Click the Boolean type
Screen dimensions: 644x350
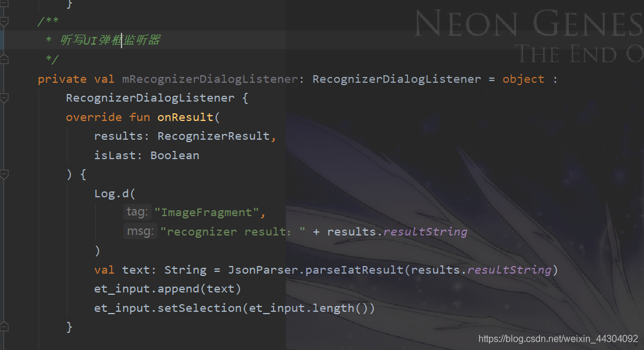(x=174, y=155)
